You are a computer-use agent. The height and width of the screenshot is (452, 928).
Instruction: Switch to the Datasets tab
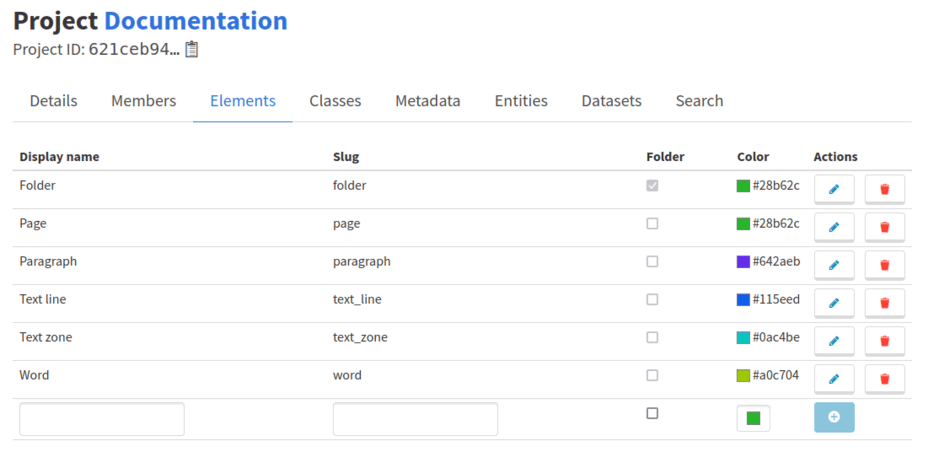[611, 101]
